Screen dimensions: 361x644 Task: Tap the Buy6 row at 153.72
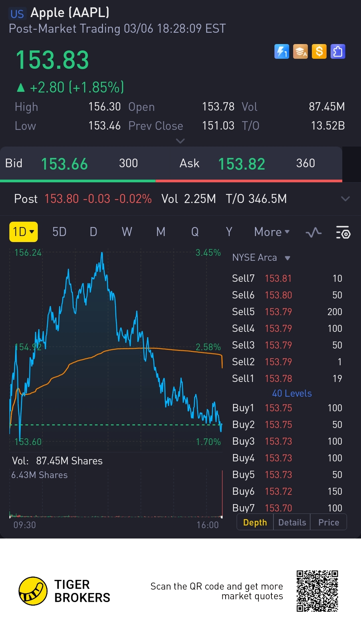point(287,491)
